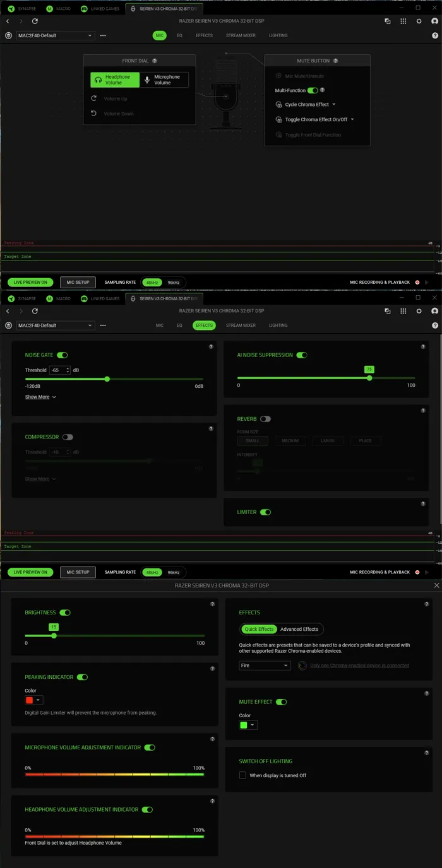442x868 pixels.
Task: Click the Toggle Front Dial Function icon
Action: click(x=279, y=134)
